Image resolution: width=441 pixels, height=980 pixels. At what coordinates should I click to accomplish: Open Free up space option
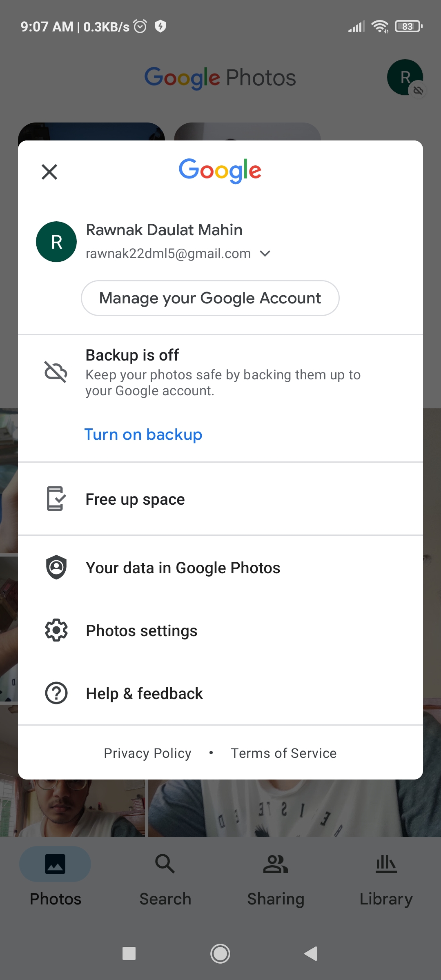tap(220, 499)
